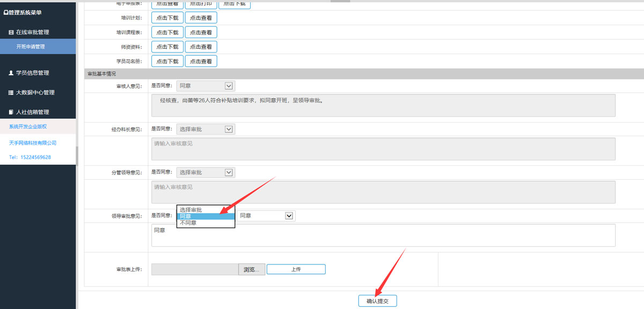Open 开班申请管理 in the sidebar
The image size is (644, 309).
(x=31, y=47)
